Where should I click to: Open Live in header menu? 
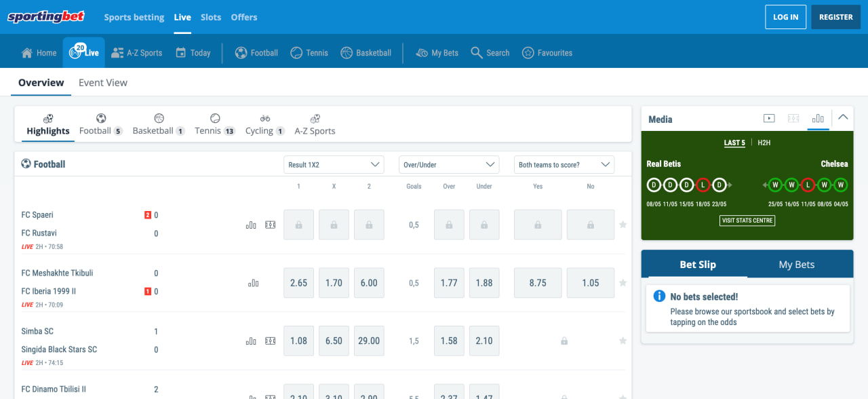[182, 17]
